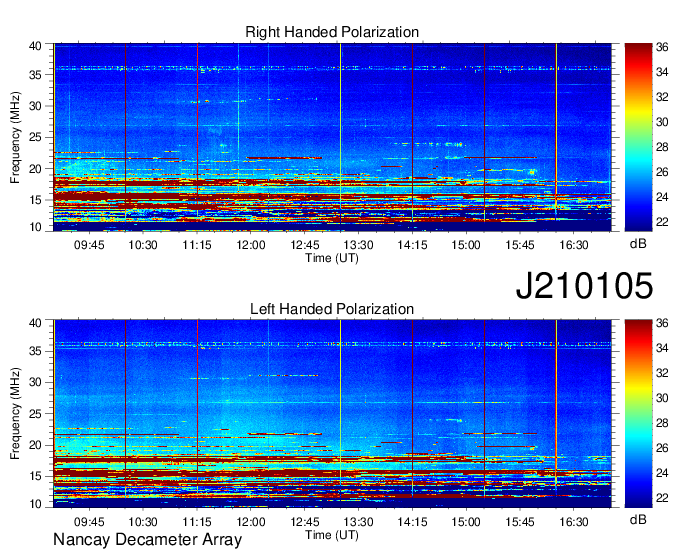
Task: Click 16:30 time tick under Left Handed plot
Action: 574,522
